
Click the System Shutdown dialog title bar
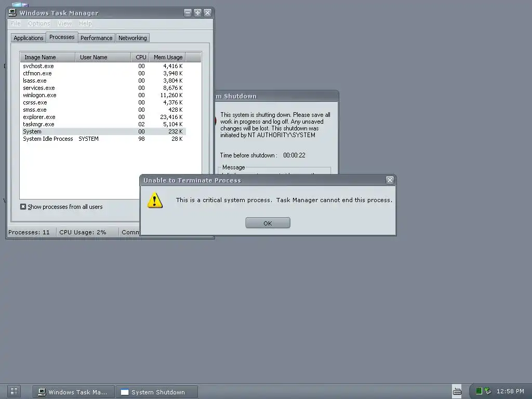[276, 96]
